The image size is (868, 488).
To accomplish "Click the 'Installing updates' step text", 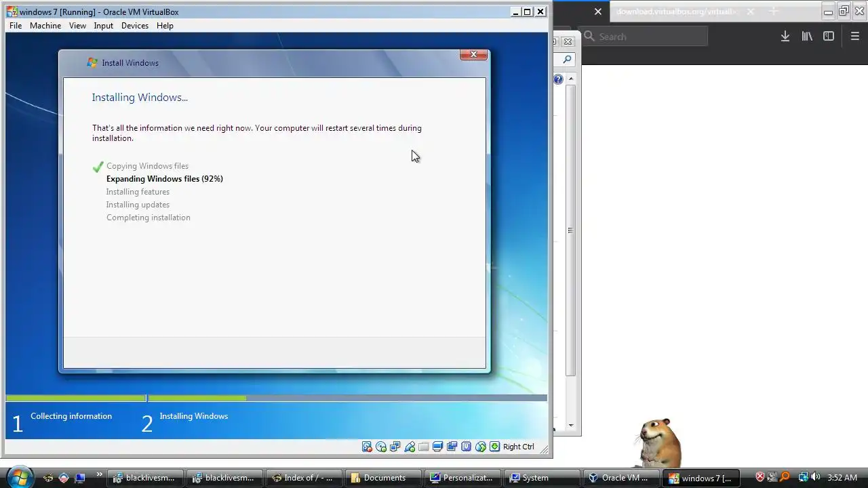I will 138,205.
